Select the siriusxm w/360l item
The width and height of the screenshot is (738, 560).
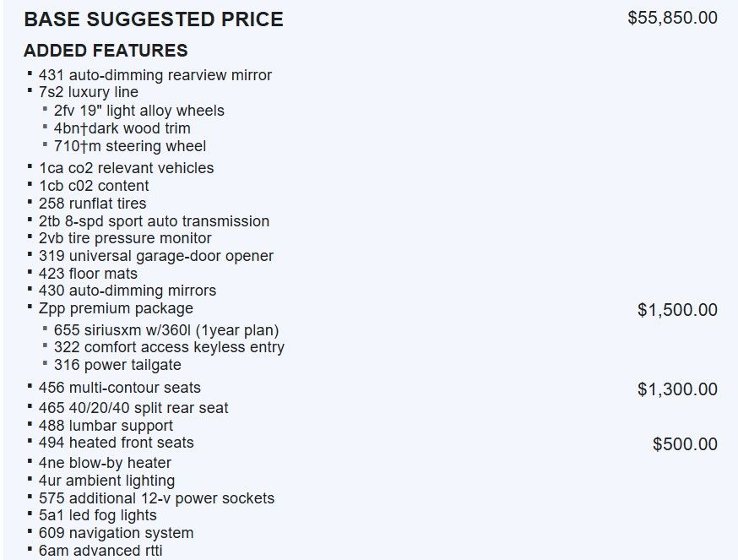(166, 330)
